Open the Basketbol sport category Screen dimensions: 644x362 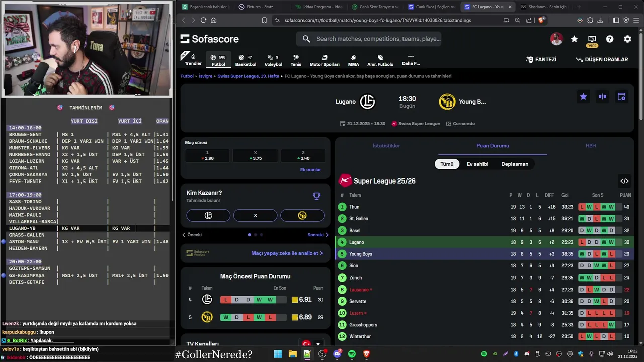(x=246, y=60)
